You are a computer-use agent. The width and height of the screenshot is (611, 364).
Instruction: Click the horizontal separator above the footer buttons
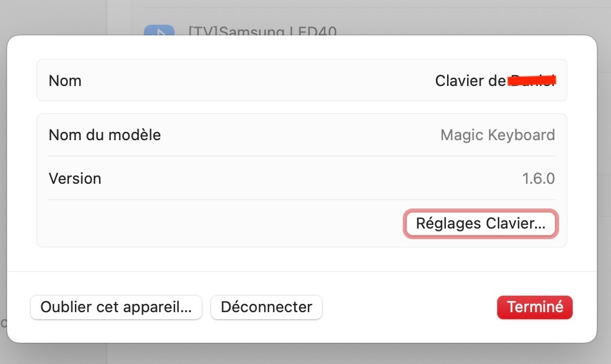point(301,272)
